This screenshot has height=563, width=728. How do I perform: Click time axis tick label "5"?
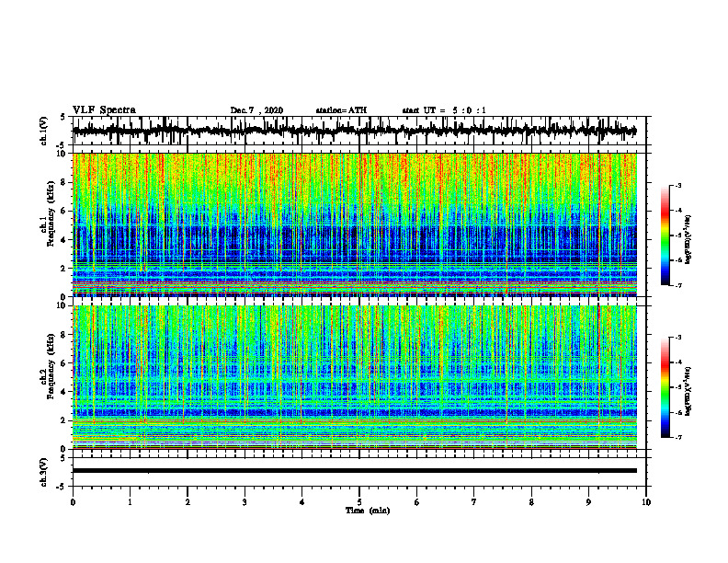coord(359,502)
